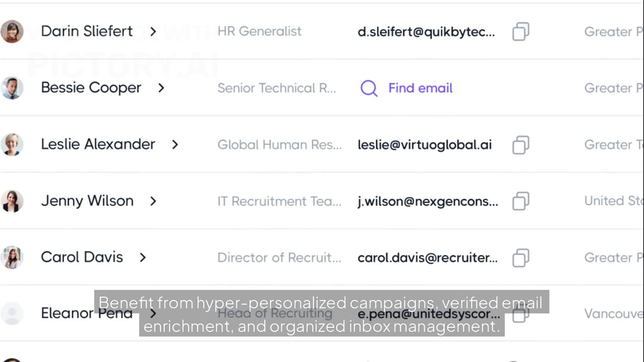Click Jenny Wilson's profile photo
The width and height of the screenshot is (644, 362).
tap(12, 201)
